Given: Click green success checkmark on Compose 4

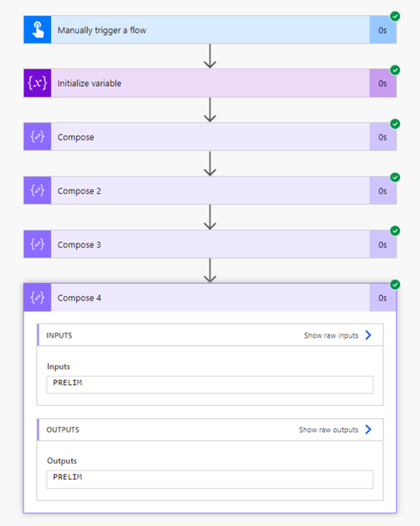Looking at the screenshot, I should [x=395, y=284].
